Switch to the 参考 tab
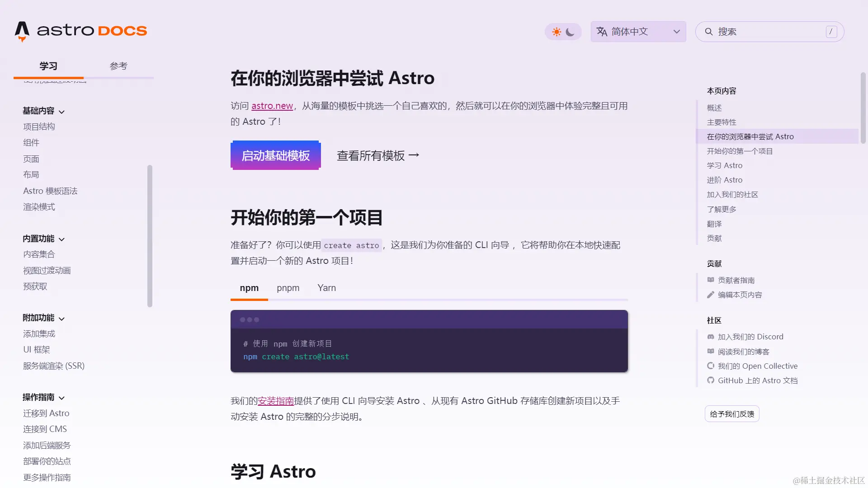This screenshot has width=868, height=488. pos(118,66)
